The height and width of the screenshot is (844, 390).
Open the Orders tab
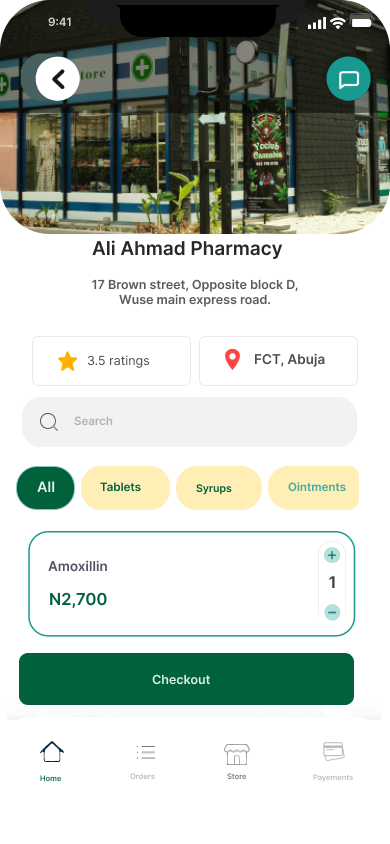point(143,761)
